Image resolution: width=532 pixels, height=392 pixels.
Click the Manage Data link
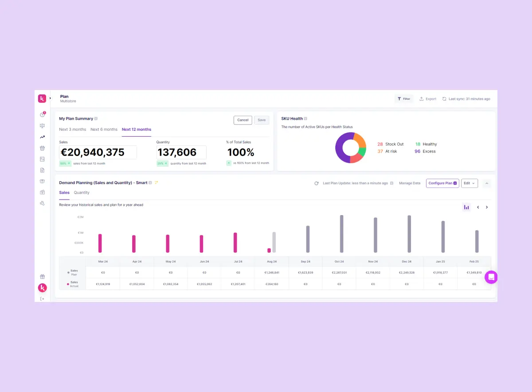[x=410, y=183]
